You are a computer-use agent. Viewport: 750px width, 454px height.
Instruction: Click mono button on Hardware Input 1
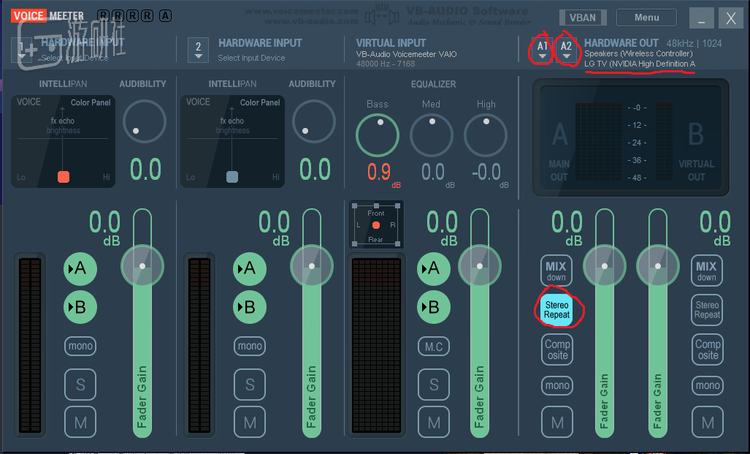click(x=80, y=346)
